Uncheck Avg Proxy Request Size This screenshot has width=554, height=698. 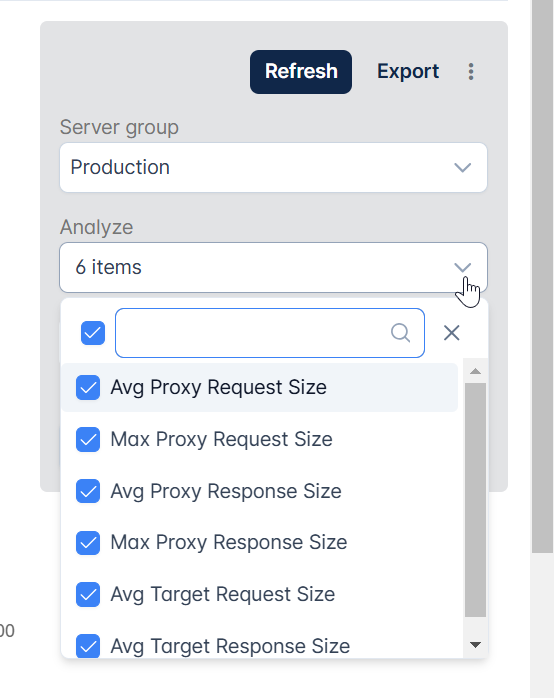point(88,387)
